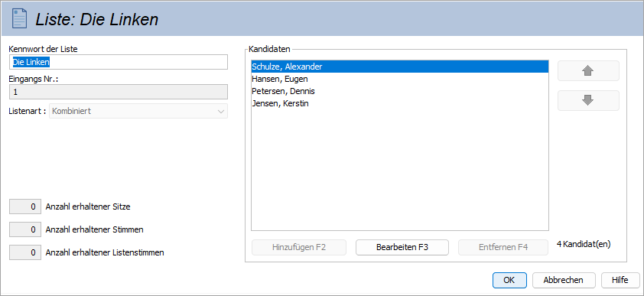This screenshot has width=644, height=296.
Task: Select candidate Petersen, Dennis
Action: pyautogui.click(x=400, y=91)
